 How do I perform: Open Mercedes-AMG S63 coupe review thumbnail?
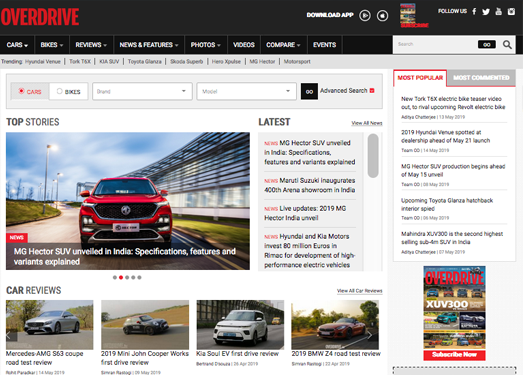coord(50,325)
